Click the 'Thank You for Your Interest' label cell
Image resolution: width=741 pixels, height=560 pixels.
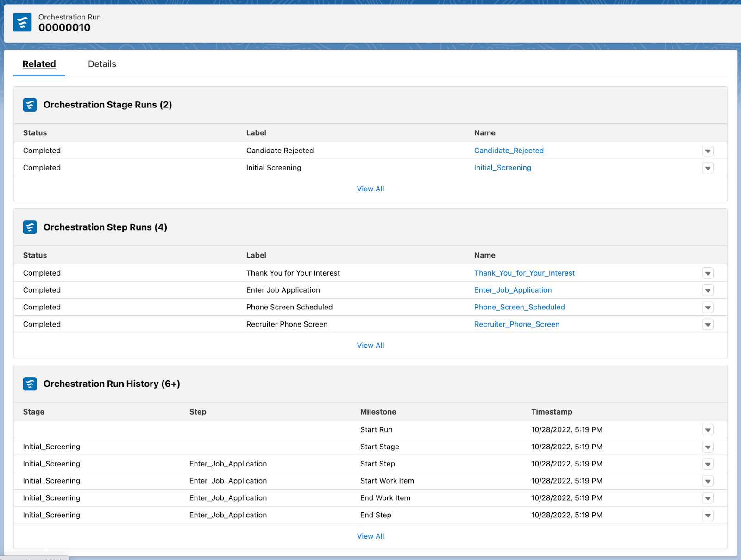pos(293,273)
